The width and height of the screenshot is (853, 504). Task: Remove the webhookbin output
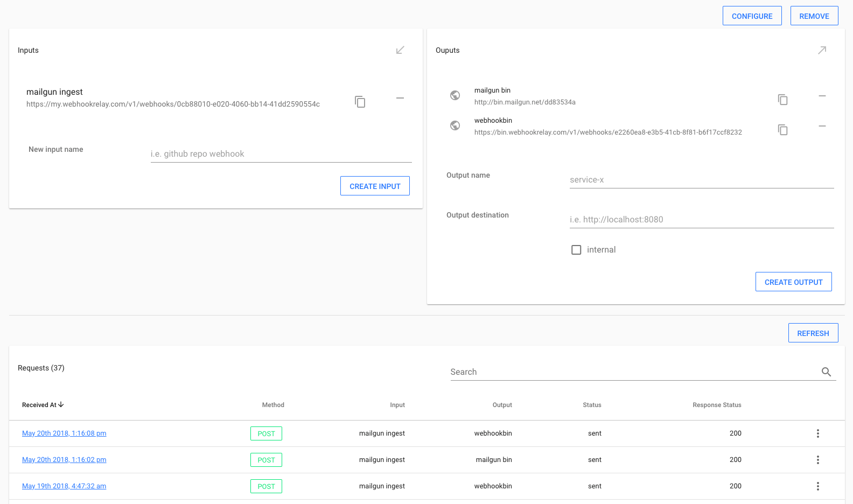(x=822, y=126)
